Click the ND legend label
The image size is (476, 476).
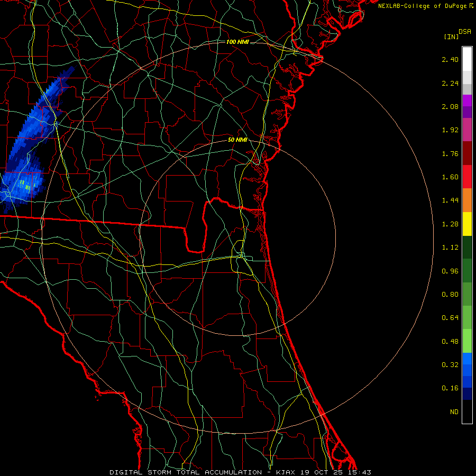pyautogui.click(x=454, y=412)
